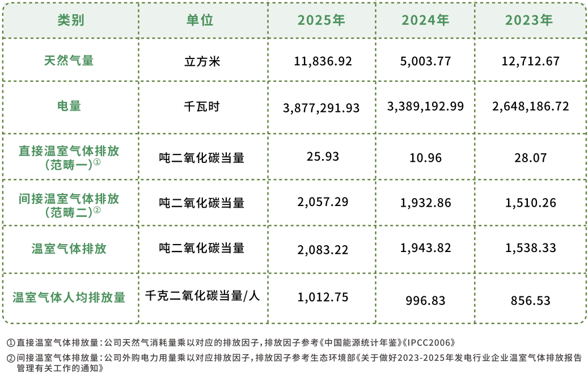Screen dimensions: 588x386
Task: Select first empty data cell in 天然气量 row
Action: tap(203, 60)
